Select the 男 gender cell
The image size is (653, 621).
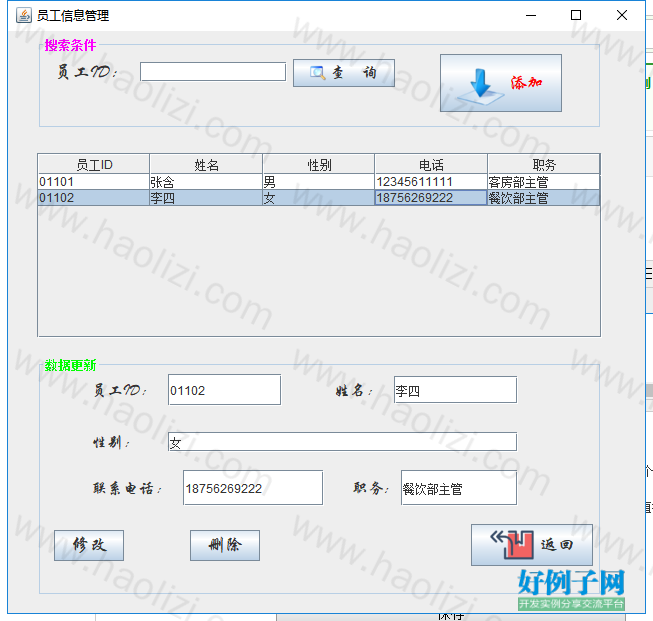(x=319, y=182)
